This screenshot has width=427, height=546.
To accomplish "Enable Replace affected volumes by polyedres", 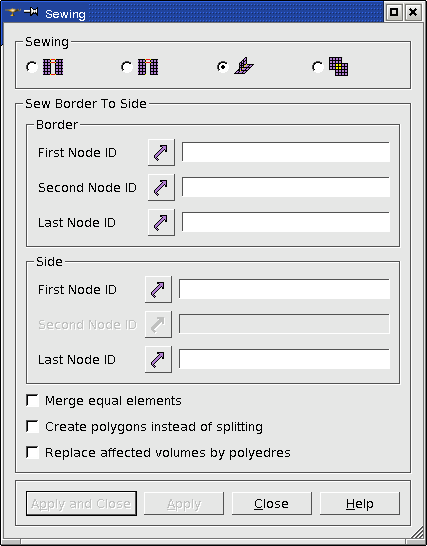I will pyautogui.click(x=32, y=453).
